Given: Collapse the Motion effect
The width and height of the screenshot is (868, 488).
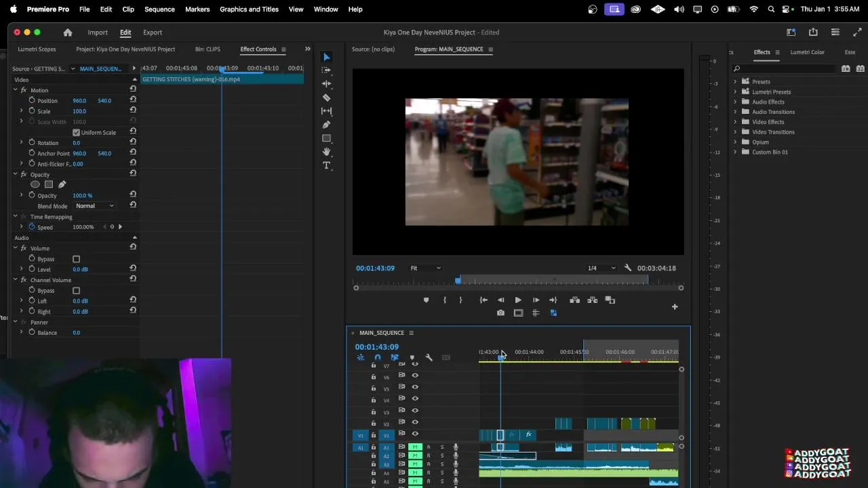Looking at the screenshot, I should point(15,90).
